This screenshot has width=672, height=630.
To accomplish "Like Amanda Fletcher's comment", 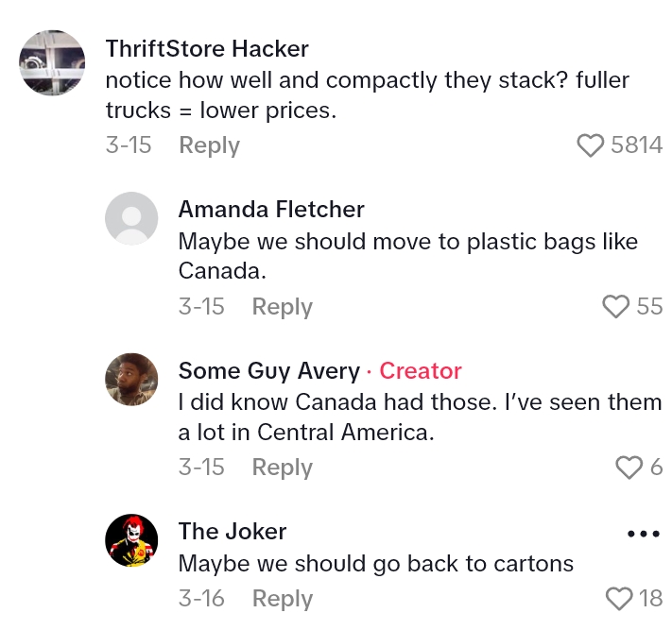I will [x=616, y=306].
